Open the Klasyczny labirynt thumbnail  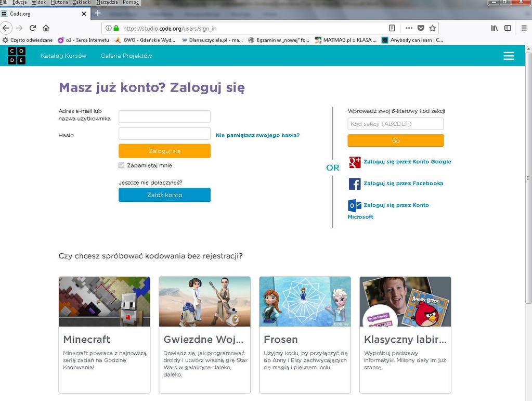coord(406,302)
